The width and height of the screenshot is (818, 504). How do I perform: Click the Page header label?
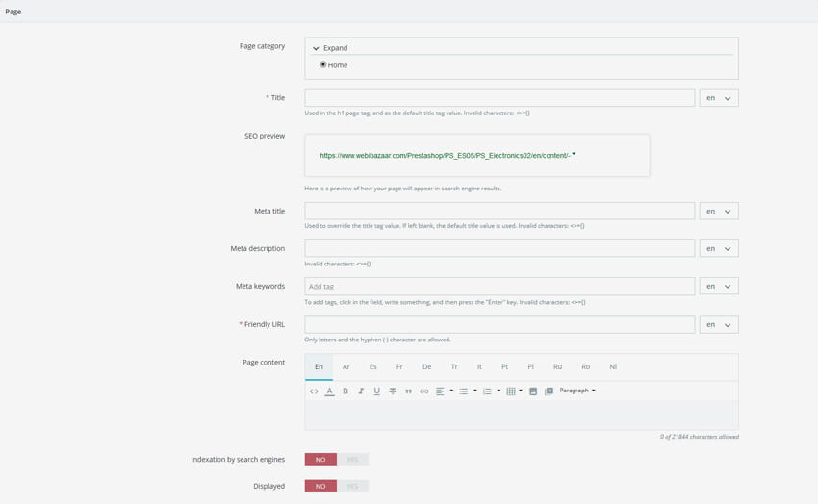[x=13, y=12]
